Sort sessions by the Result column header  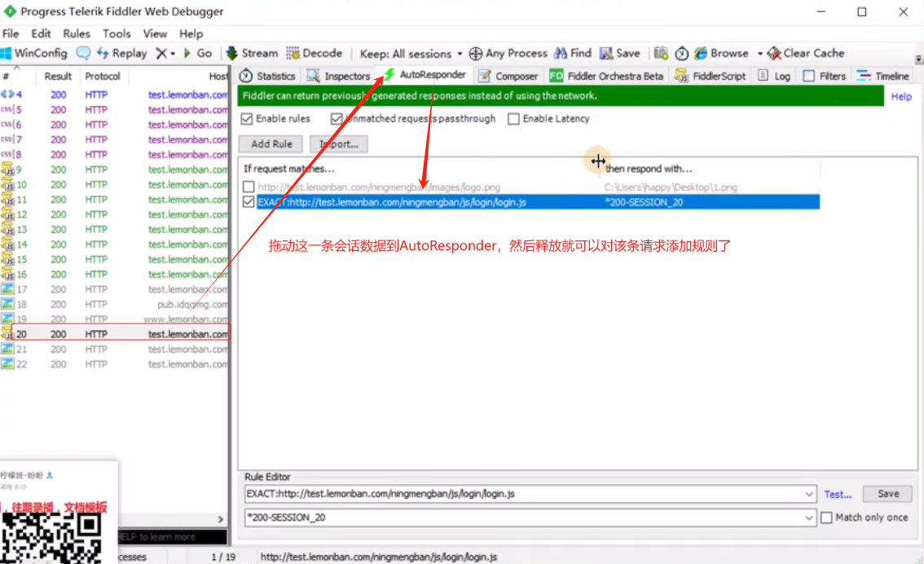click(58, 76)
